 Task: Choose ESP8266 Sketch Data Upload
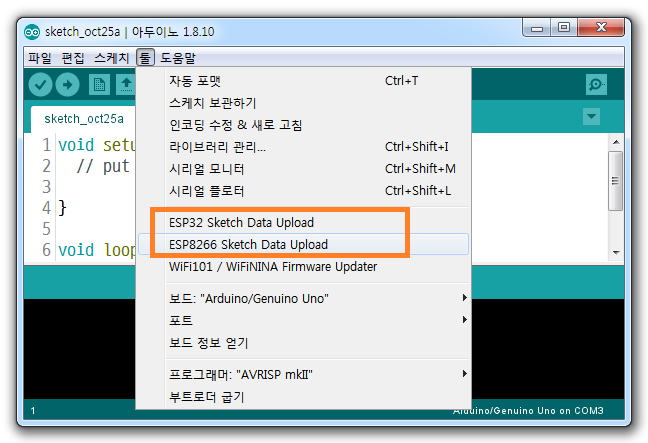pos(304,244)
